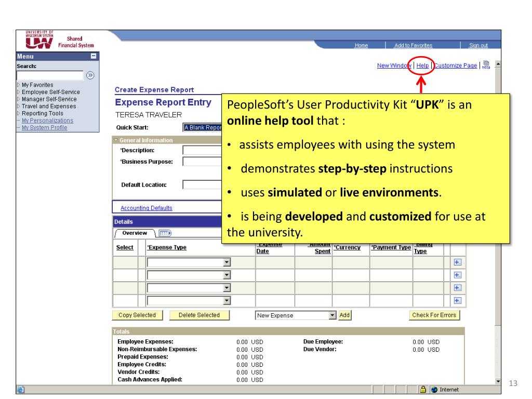Click the menu search go arrow icon
Screen dimensions: 532x399
point(90,75)
